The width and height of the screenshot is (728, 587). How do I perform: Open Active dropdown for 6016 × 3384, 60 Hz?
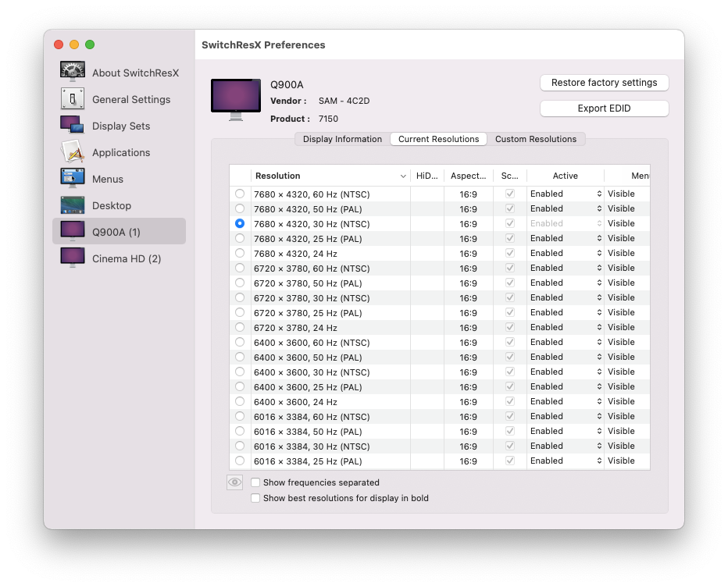pos(566,416)
